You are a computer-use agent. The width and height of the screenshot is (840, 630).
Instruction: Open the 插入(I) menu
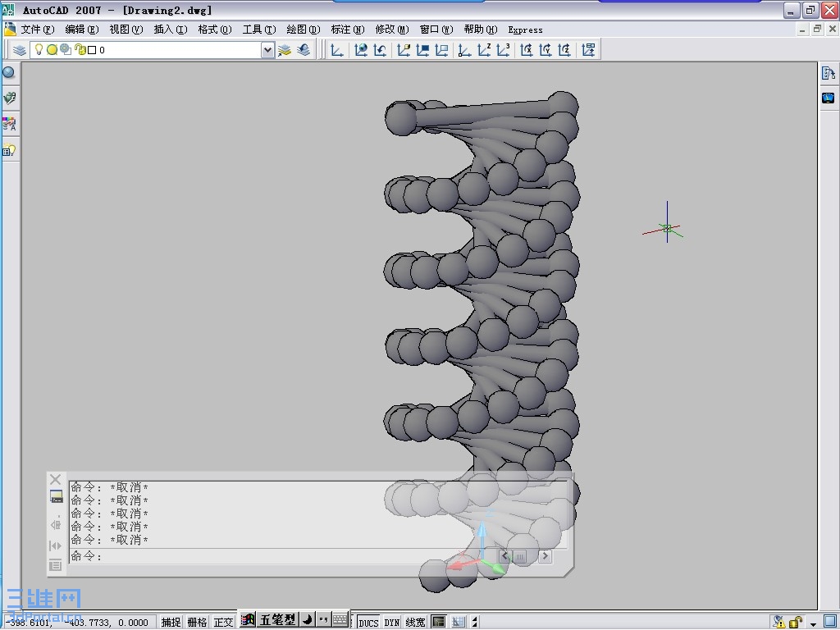tap(171, 30)
